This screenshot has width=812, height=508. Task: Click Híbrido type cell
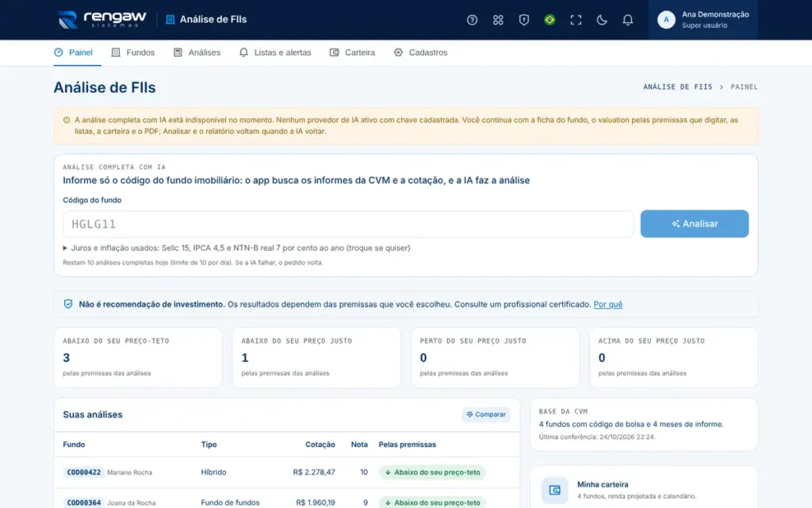pyautogui.click(x=213, y=472)
